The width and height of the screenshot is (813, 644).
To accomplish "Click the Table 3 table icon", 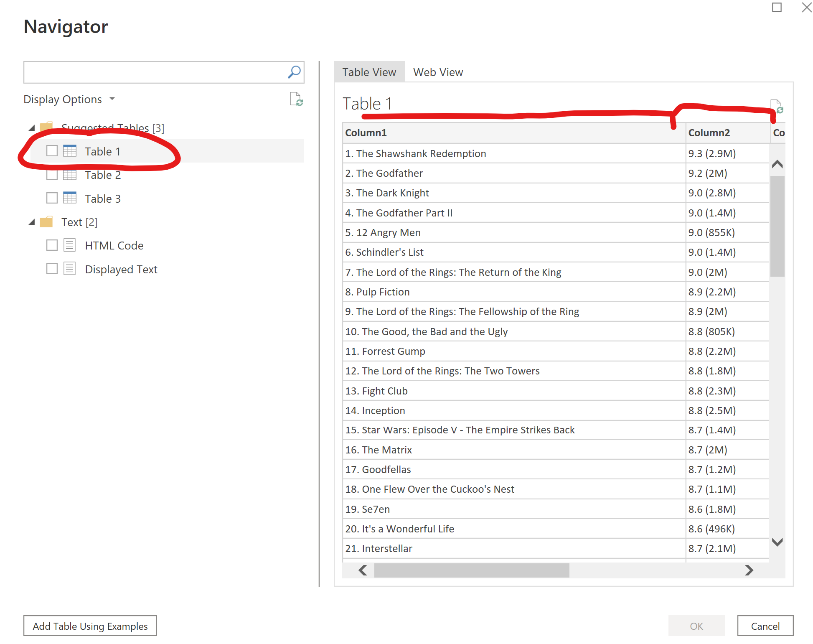I will (70, 198).
